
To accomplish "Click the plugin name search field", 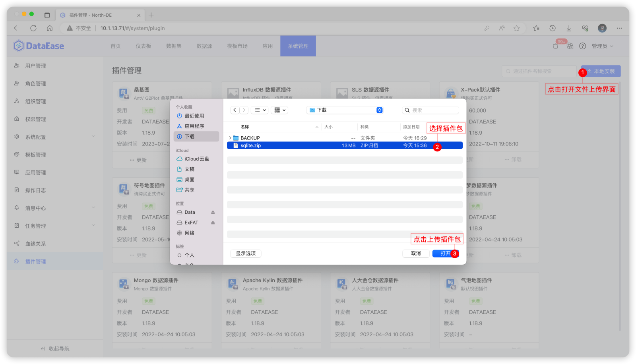I will click(539, 71).
